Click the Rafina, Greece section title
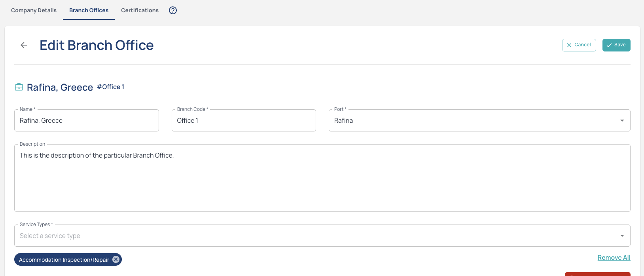644x276 pixels. pos(60,88)
